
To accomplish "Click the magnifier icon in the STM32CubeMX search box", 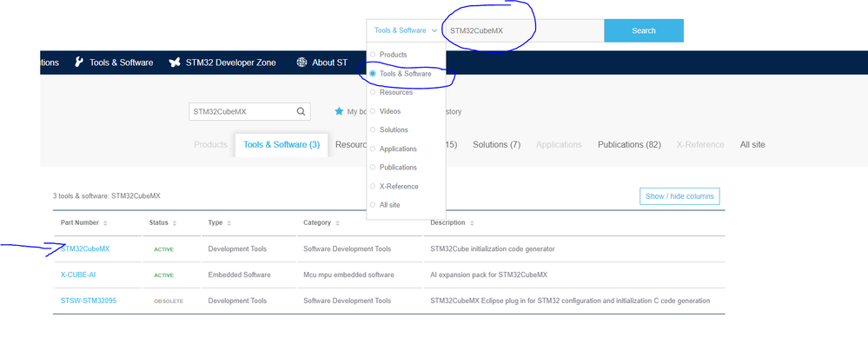I will point(301,111).
